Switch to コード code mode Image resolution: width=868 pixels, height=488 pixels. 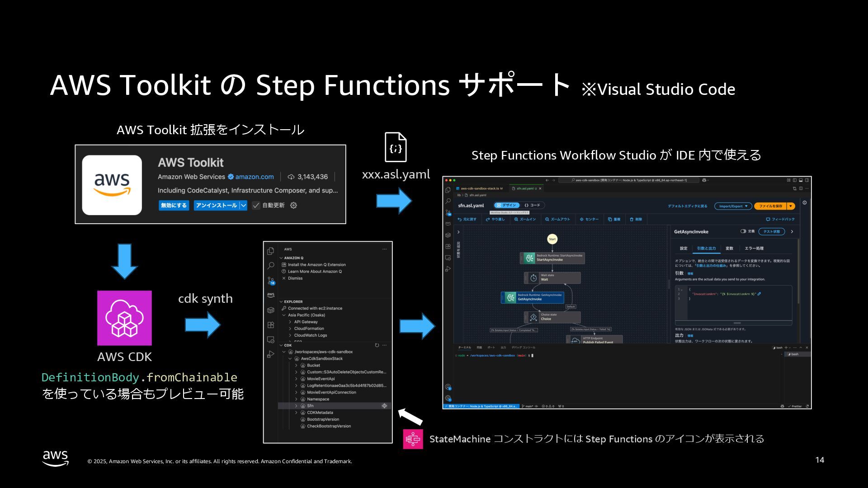533,205
